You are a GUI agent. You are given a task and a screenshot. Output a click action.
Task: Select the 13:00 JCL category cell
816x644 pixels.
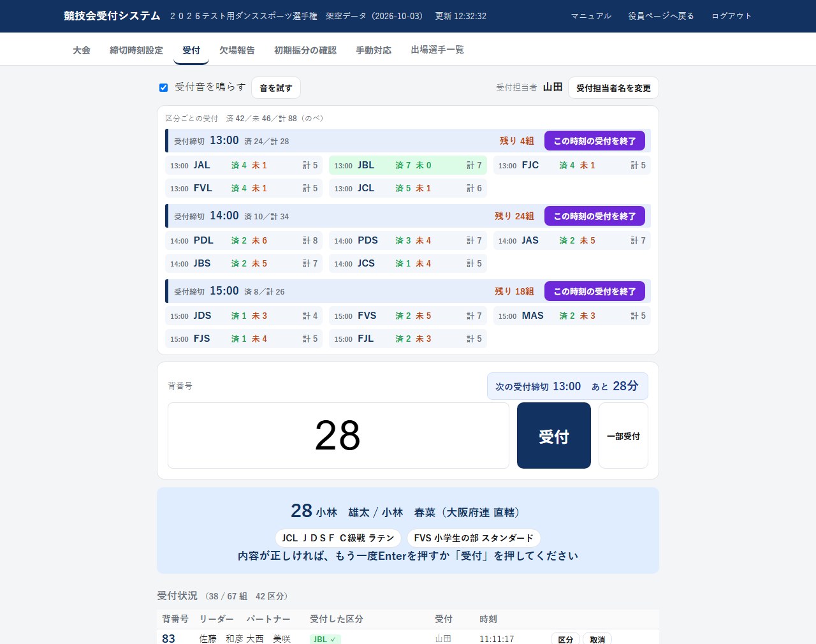coord(408,188)
